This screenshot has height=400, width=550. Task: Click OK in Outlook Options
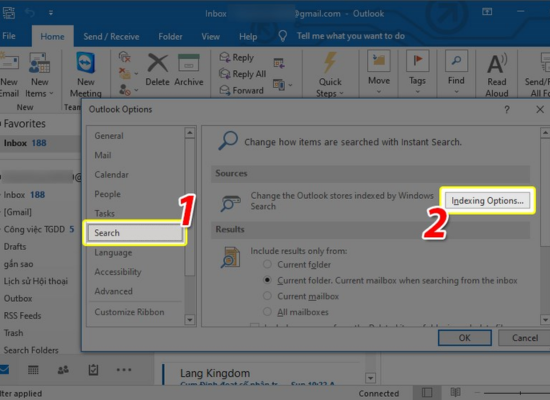point(464,338)
